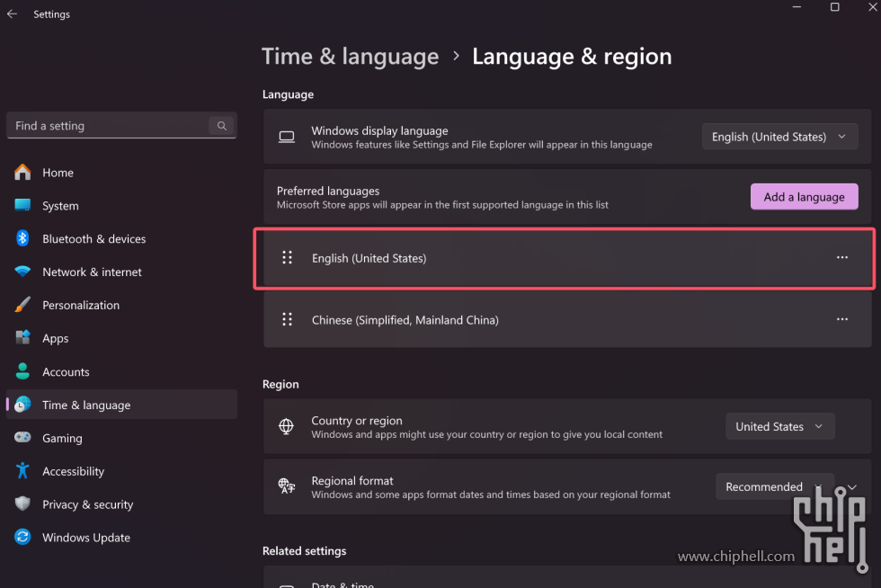This screenshot has width=881, height=588.
Task: Click the display language laptop icon
Action: pos(287,137)
